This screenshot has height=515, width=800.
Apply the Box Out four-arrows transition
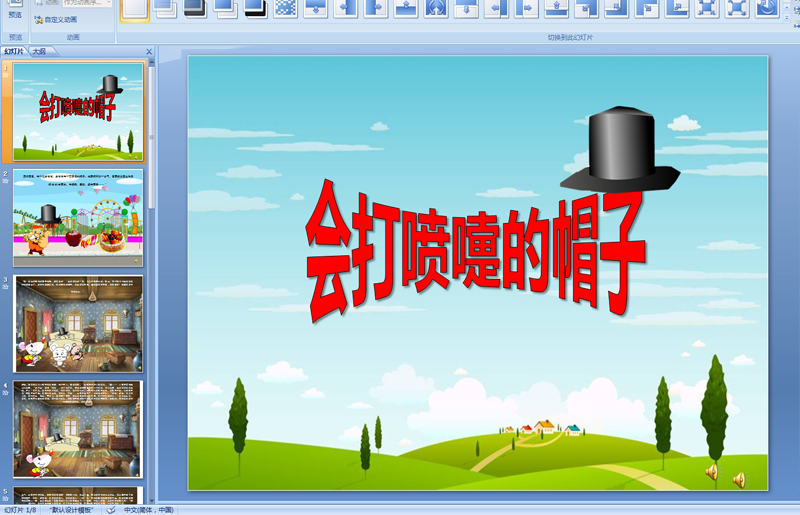click(x=707, y=8)
